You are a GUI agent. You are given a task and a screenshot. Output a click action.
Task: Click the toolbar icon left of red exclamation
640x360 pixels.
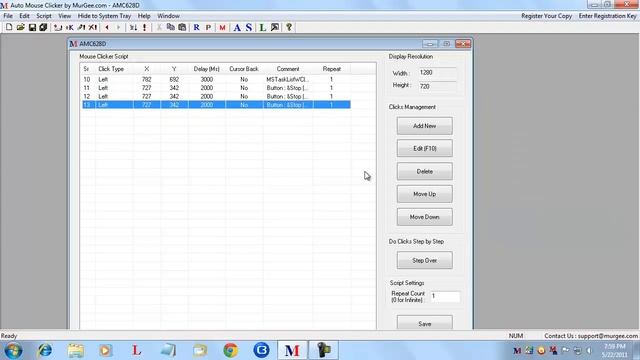click(133, 27)
